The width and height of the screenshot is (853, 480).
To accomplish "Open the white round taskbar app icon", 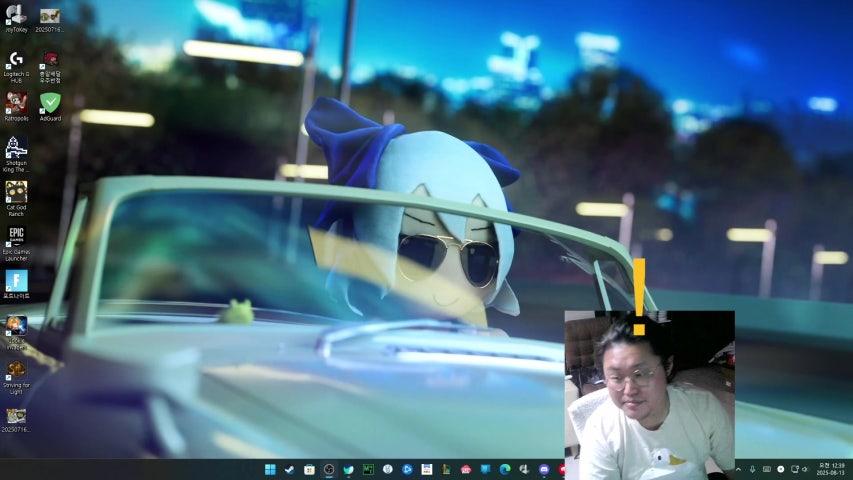I will pyautogui.click(x=387, y=469).
